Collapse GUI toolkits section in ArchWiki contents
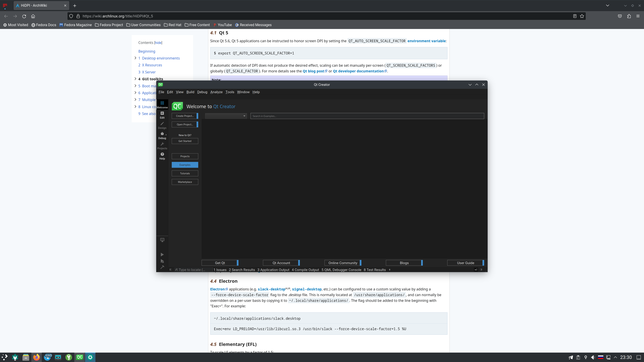644x362 pixels. pos(135,79)
